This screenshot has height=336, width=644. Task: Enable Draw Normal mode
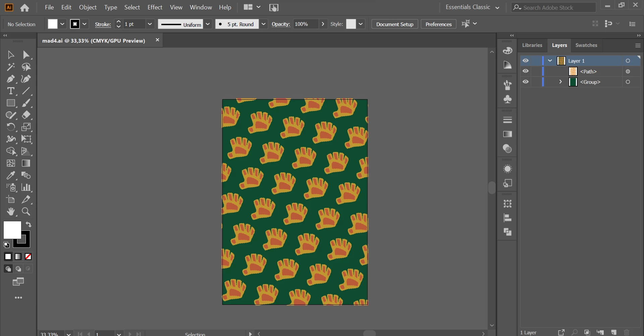click(8, 269)
